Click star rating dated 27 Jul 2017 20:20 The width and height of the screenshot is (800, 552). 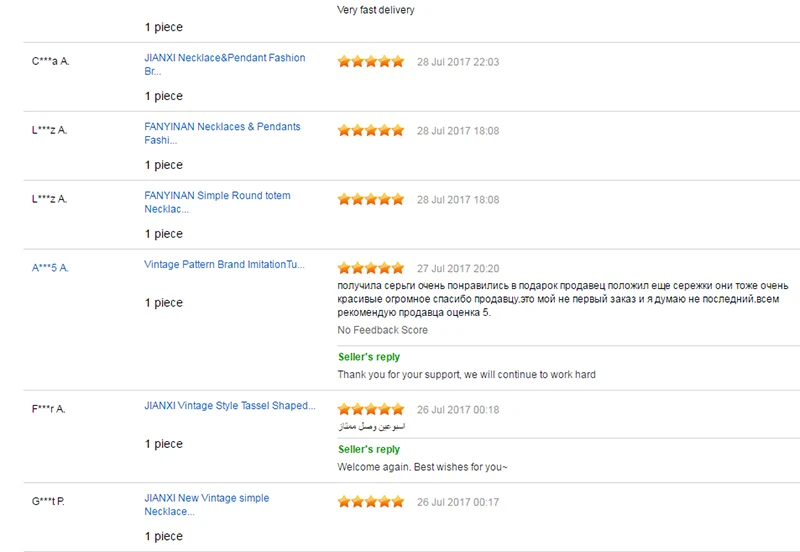[x=371, y=268]
